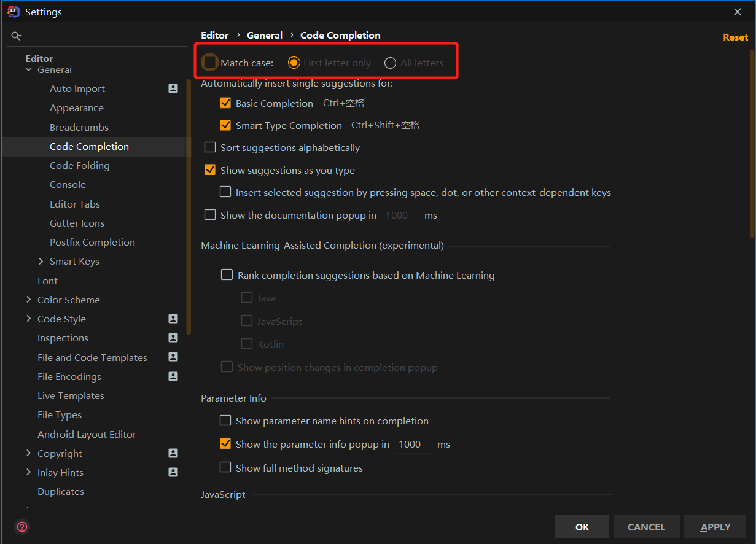Click the right panel vertical scrollbar

(x=752, y=144)
